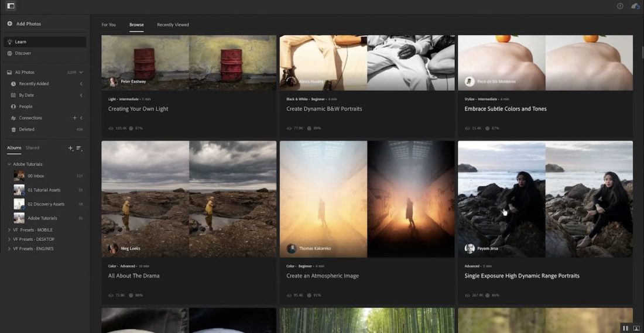Open the Create Dynamic B&W Portraits tutorial
The image size is (644, 333).
click(324, 109)
